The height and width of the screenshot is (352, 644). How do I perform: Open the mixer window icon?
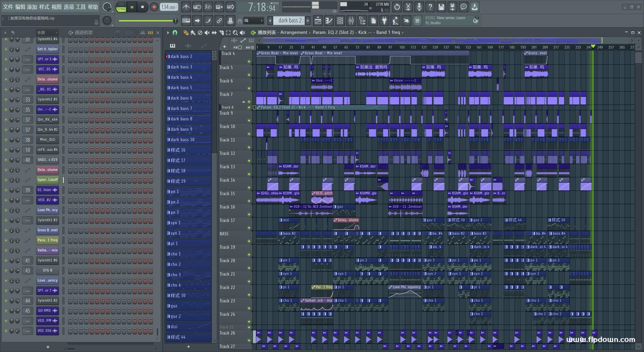tap(351, 21)
